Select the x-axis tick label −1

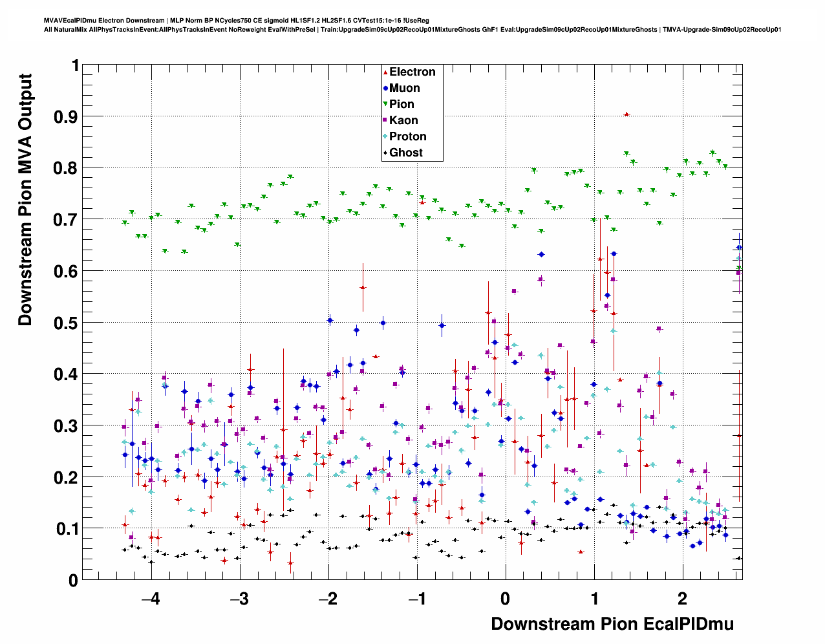coord(416,598)
